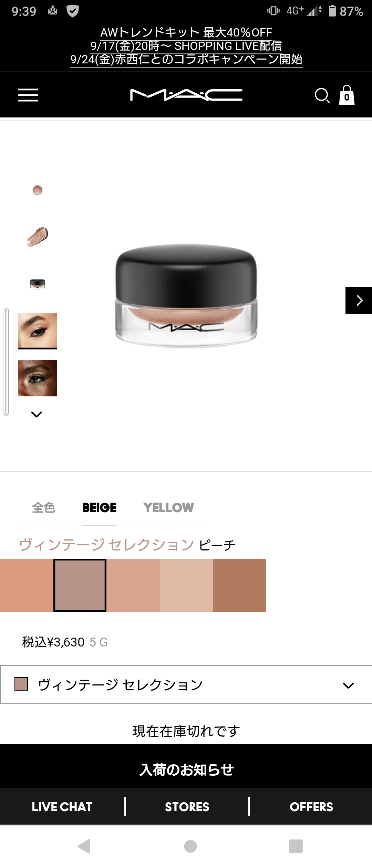This screenshot has width=372, height=868.
Task: Open LIVE CHAT
Action: tap(62, 807)
